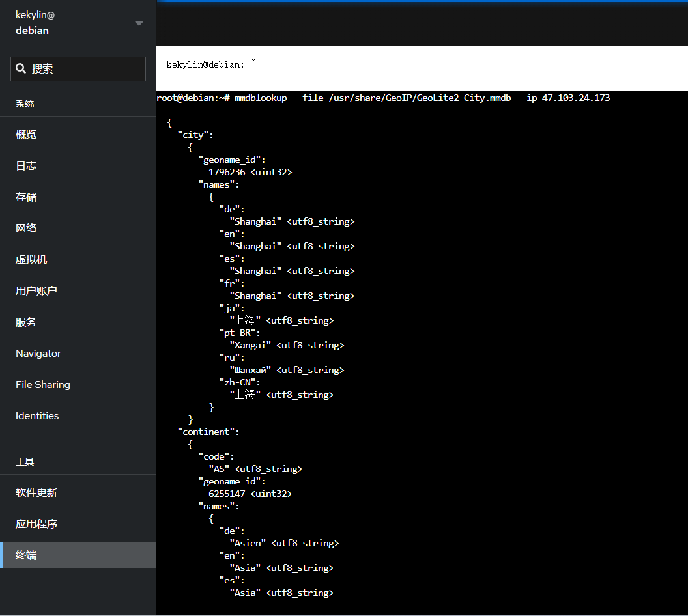Click the "fr": key line
688x616 pixels.
232,283
